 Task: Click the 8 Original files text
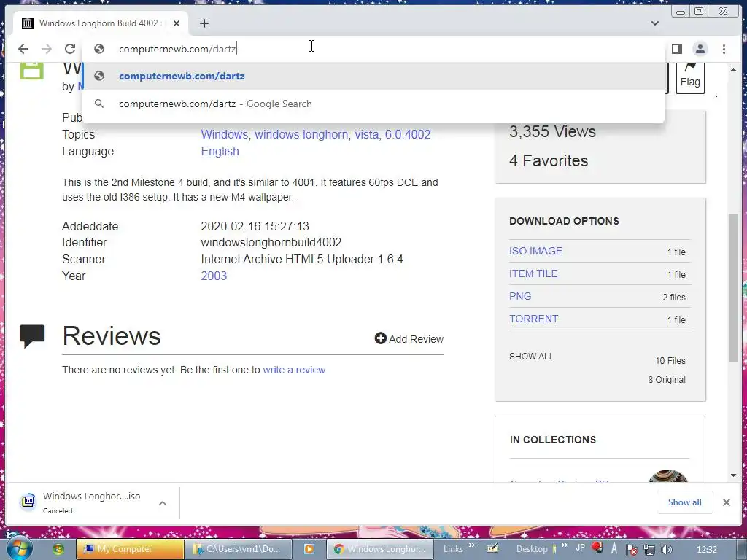pyautogui.click(x=667, y=380)
